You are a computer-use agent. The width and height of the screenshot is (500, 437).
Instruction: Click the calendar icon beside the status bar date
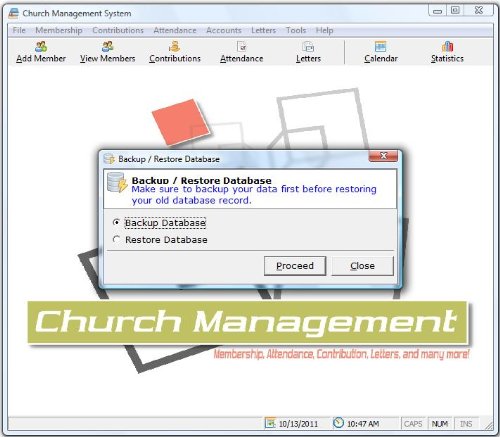270,423
